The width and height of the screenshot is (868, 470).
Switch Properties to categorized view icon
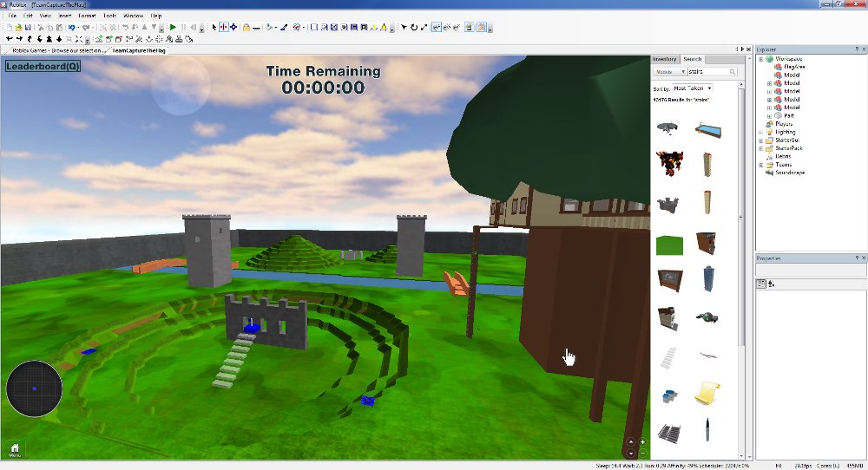[761, 284]
